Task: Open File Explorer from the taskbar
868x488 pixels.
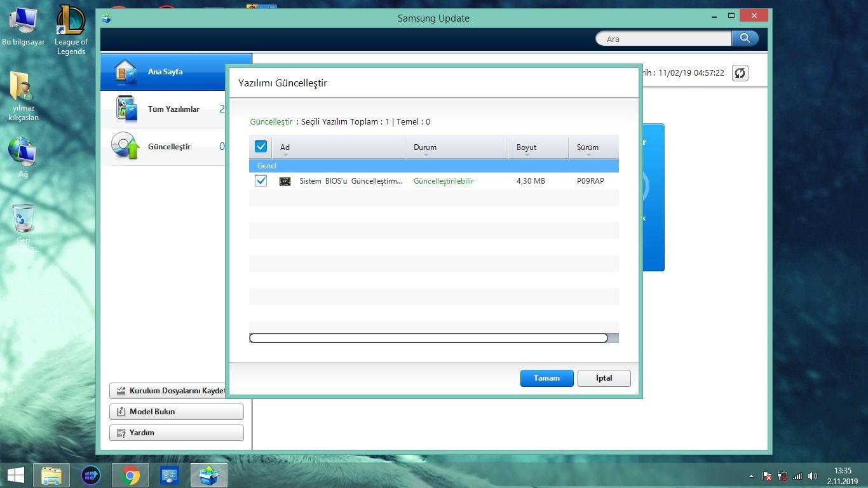Action: [51, 475]
